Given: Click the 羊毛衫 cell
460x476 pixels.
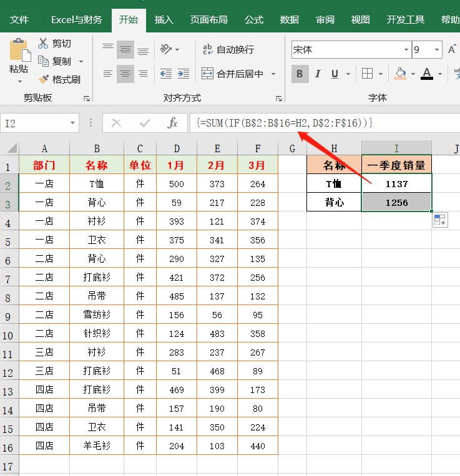Looking at the screenshot, I should [97, 445].
